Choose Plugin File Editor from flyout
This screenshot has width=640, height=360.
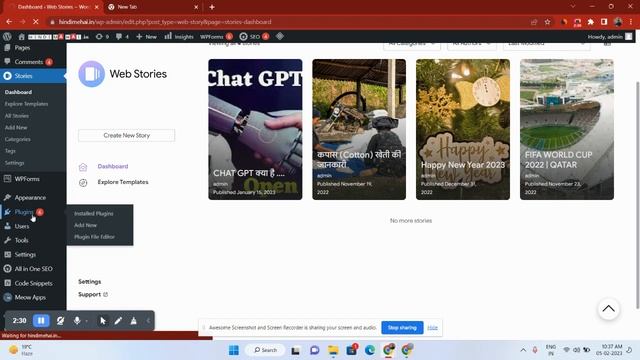pos(94,237)
